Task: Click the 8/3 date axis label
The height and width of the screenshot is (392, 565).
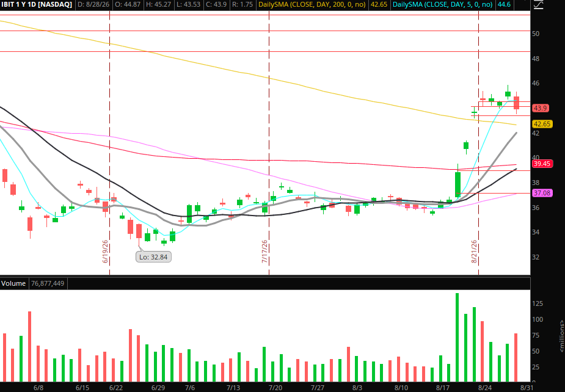Action: click(x=357, y=388)
